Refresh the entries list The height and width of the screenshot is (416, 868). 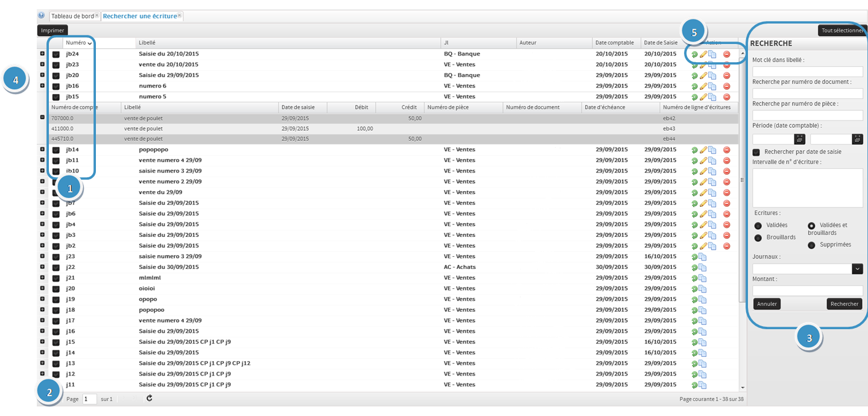tap(148, 399)
